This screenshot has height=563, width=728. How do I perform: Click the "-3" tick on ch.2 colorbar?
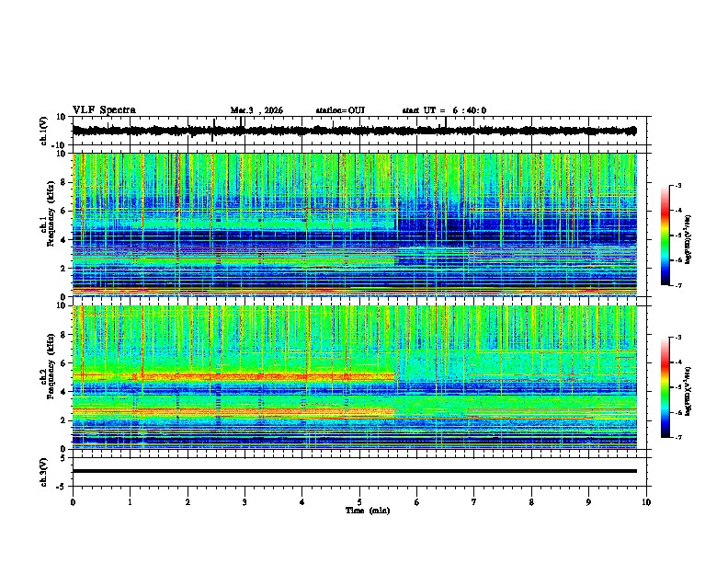677,338
